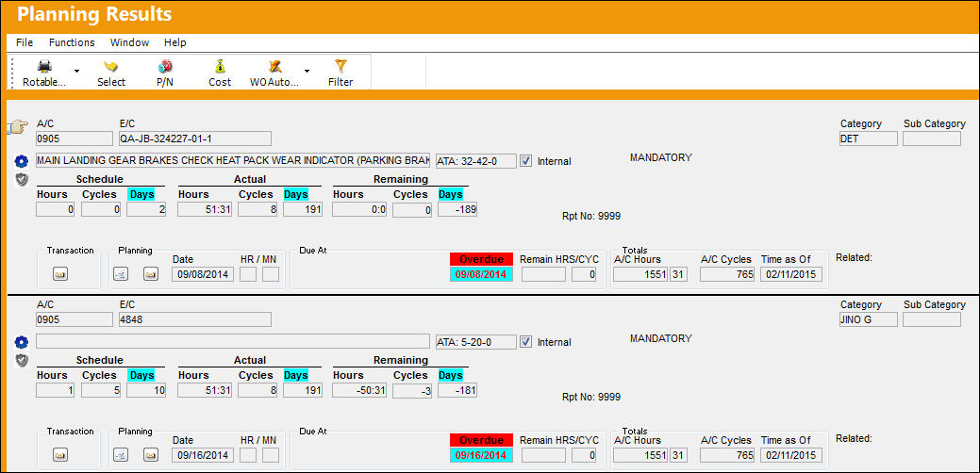The image size is (980, 473).
Task: Click the blue gear icon for E/C 4848
Action: [x=22, y=342]
